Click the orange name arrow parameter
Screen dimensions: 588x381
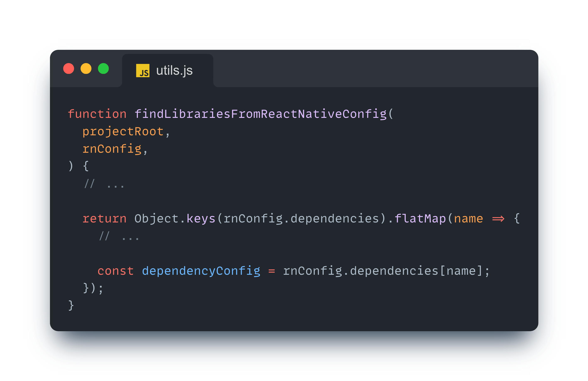click(468, 219)
